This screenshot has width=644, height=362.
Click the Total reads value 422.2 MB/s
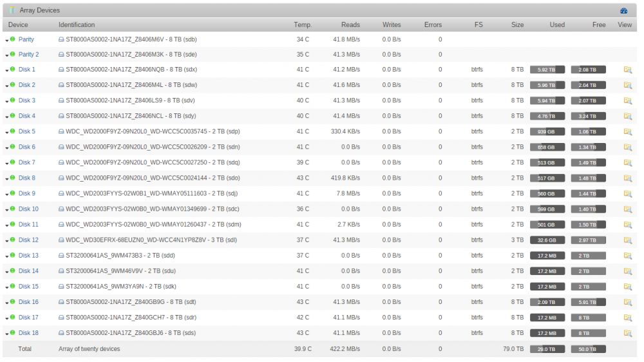pyautogui.click(x=345, y=349)
